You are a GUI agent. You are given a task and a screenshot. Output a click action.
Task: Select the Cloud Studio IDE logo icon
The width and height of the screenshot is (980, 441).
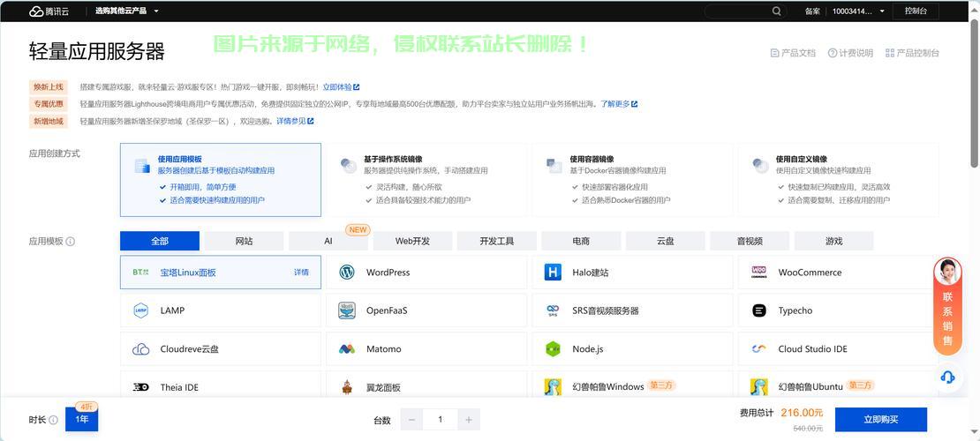[x=758, y=349]
